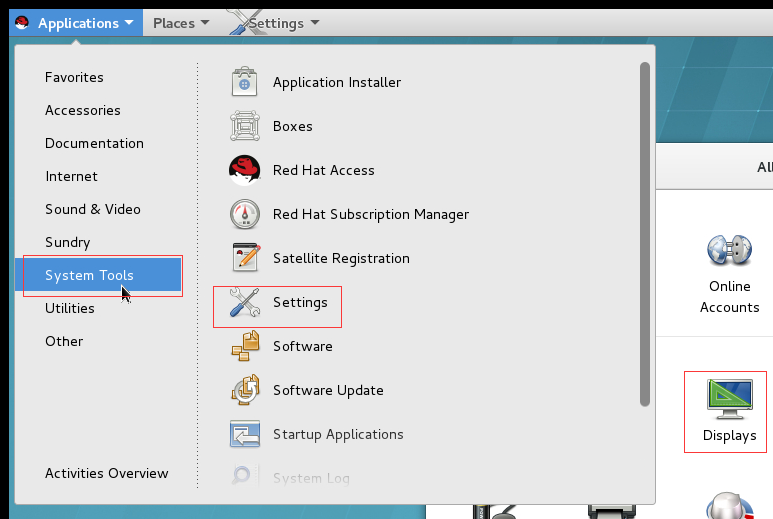Launch Software Update by its label
This screenshot has width=773, height=519.
[328, 390]
